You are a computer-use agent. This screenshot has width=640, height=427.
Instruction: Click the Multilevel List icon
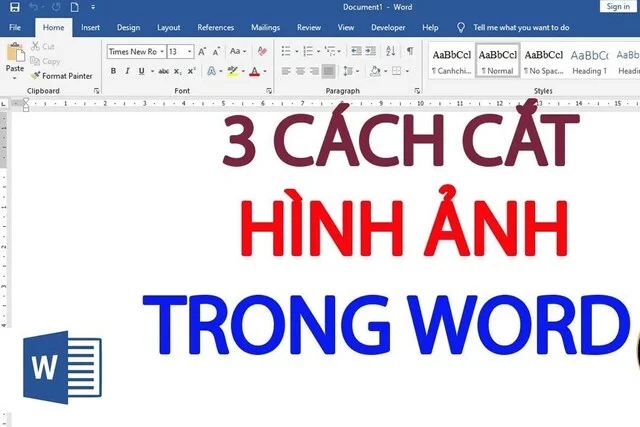tap(330, 51)
